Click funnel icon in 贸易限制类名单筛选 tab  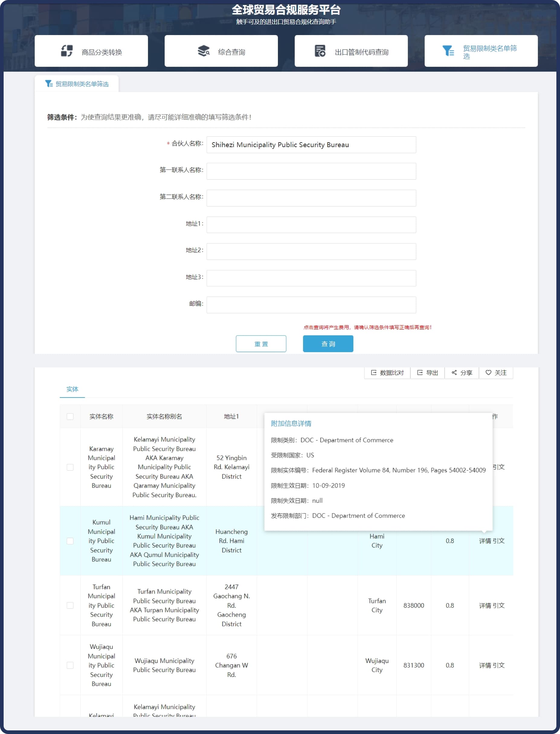(49, 84)
